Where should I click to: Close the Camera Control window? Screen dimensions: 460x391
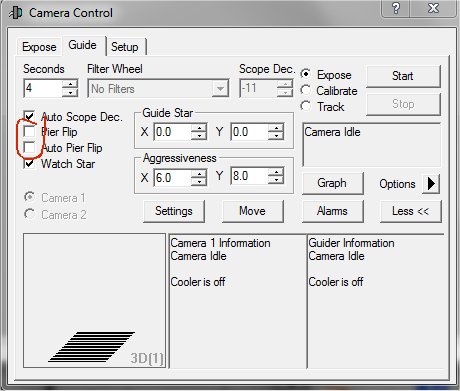433,8
